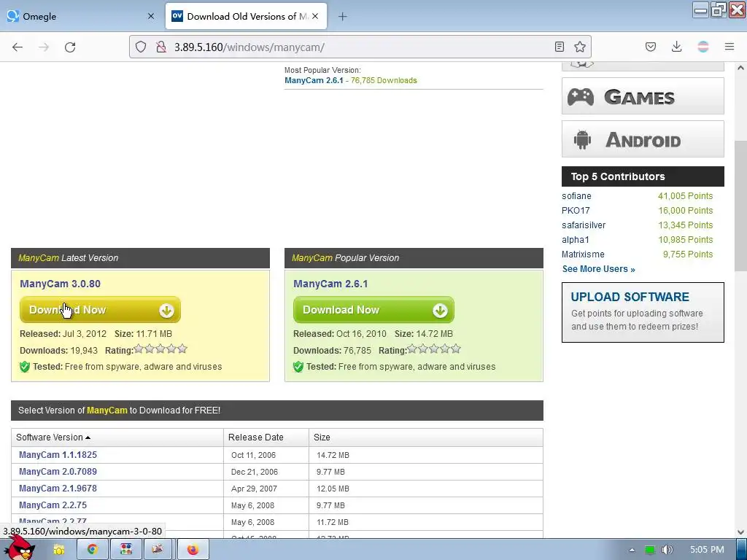747x560 pixels.
Task: Click the address bar URL field
Action: pyautogui.click(x=360, y=47)
